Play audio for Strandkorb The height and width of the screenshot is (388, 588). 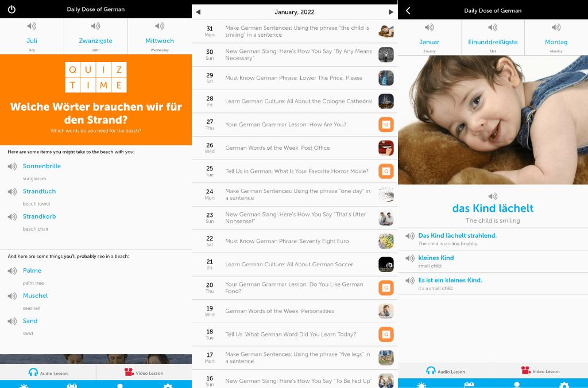tap(12, 217)
